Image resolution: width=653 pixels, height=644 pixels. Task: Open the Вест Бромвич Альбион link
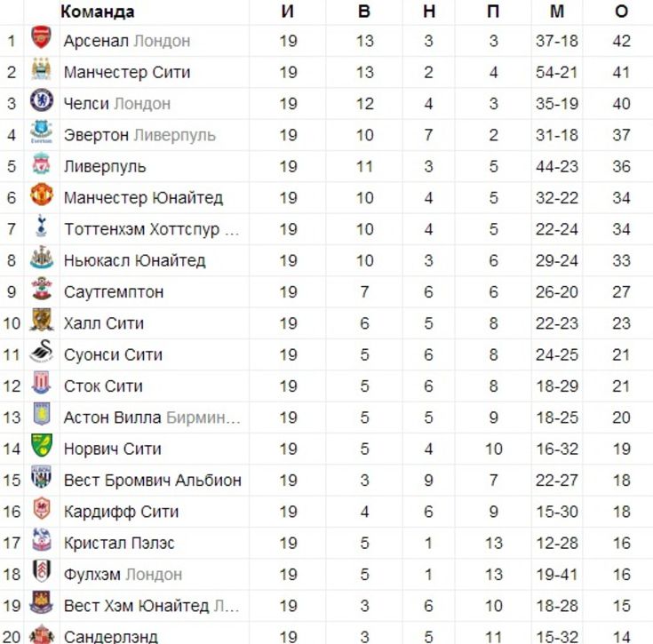tap(153, 480)
